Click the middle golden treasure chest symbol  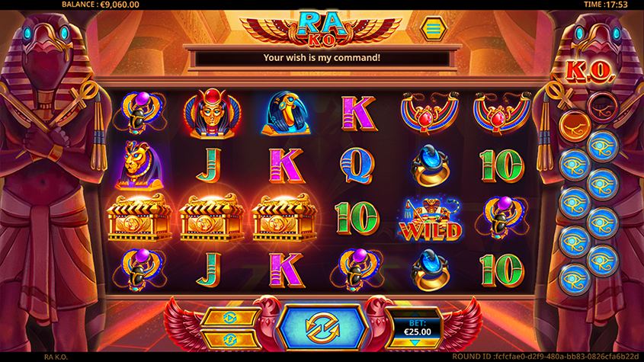point(212,217)
